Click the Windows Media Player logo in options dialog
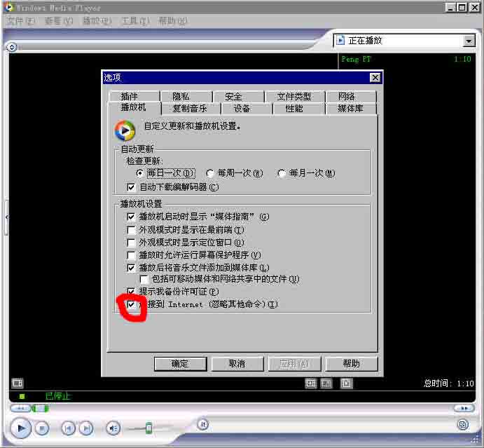 (x=125, y=130)
